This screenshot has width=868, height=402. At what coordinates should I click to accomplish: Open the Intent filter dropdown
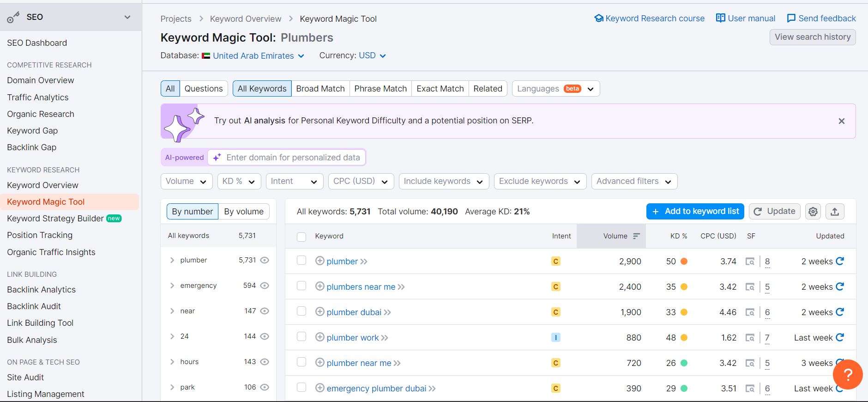click(x=295, y=181)
